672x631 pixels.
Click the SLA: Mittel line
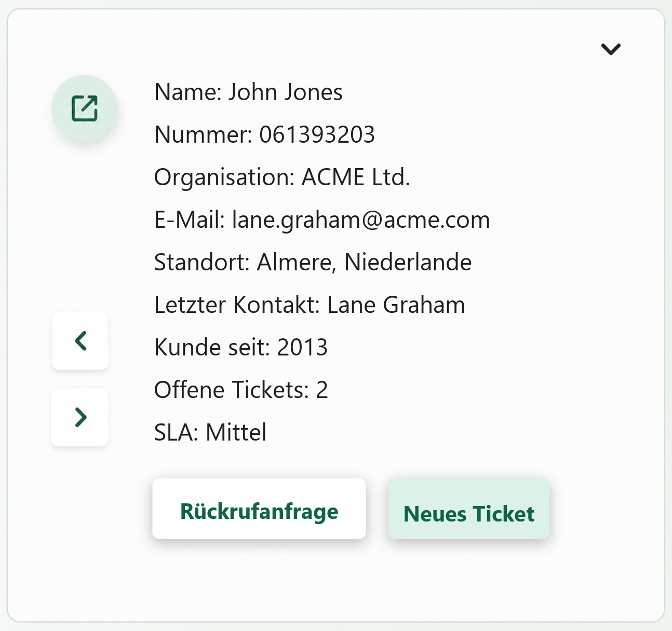click(210, 433)
